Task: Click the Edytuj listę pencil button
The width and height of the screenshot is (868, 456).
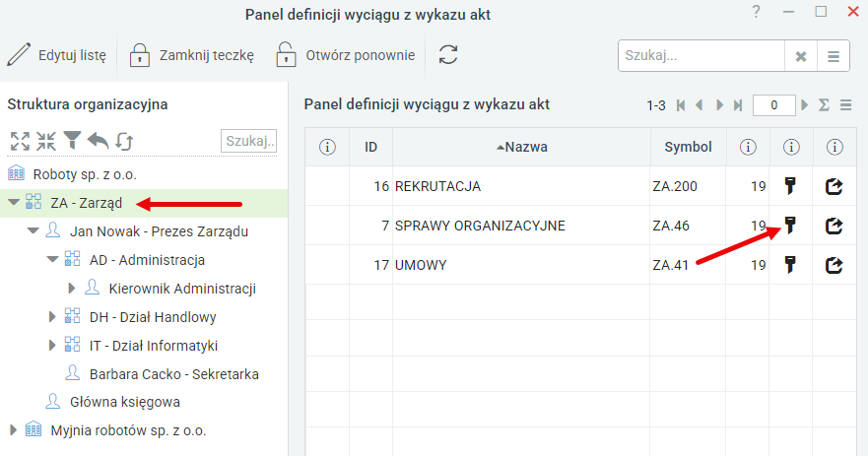Action: coord(56,55)
